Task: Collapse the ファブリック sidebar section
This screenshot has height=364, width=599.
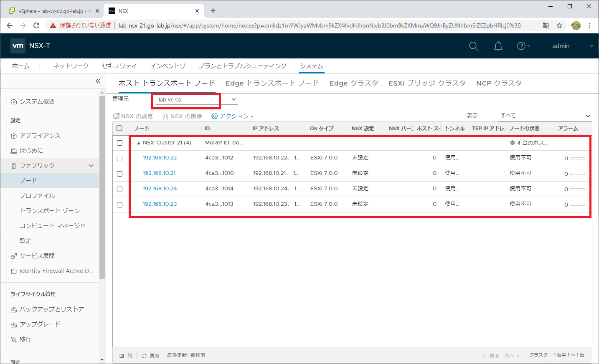Action: tap(91, 166)
